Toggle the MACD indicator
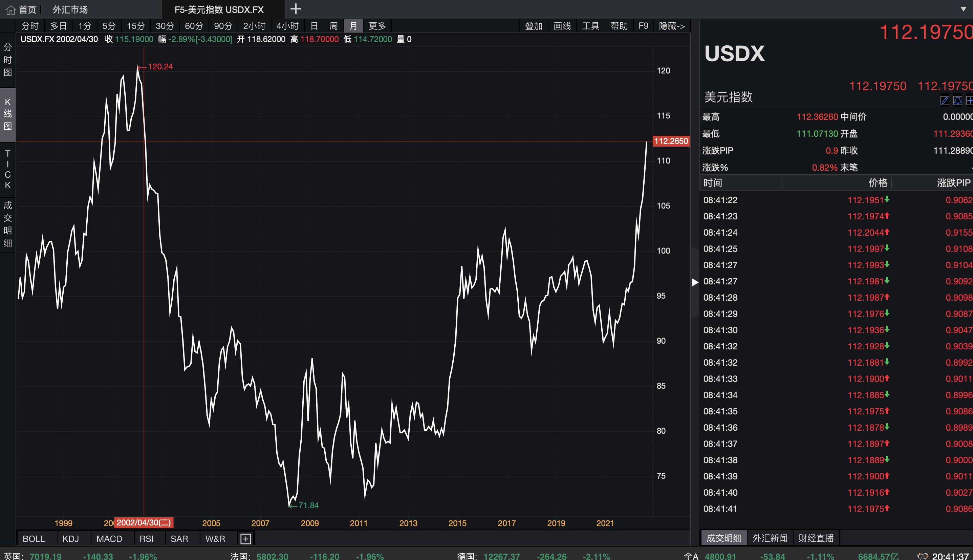 tap(109, 539)
